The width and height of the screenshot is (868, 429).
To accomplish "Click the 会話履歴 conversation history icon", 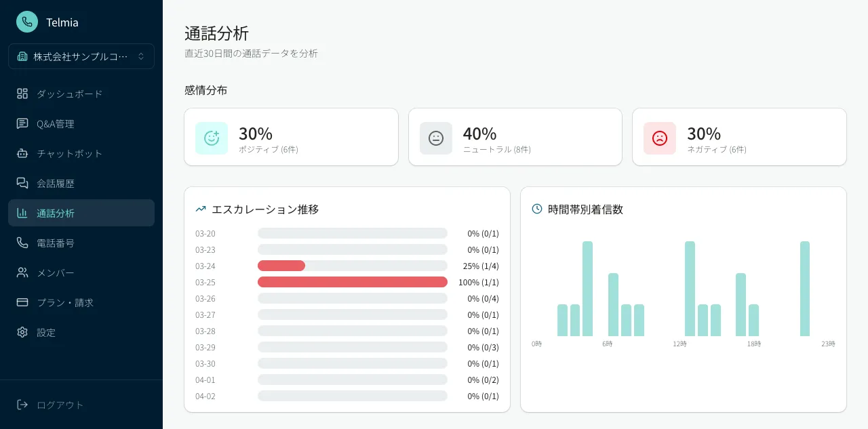I will [22, 183].
